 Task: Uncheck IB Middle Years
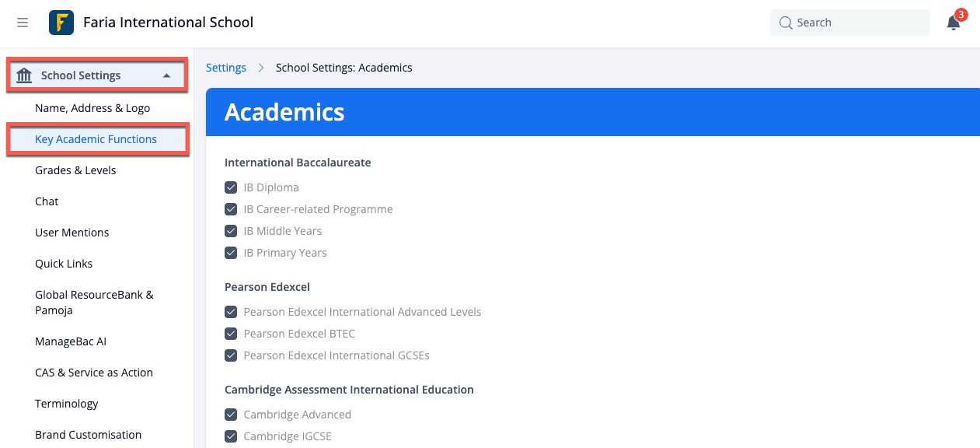click(x=231, y=231)
